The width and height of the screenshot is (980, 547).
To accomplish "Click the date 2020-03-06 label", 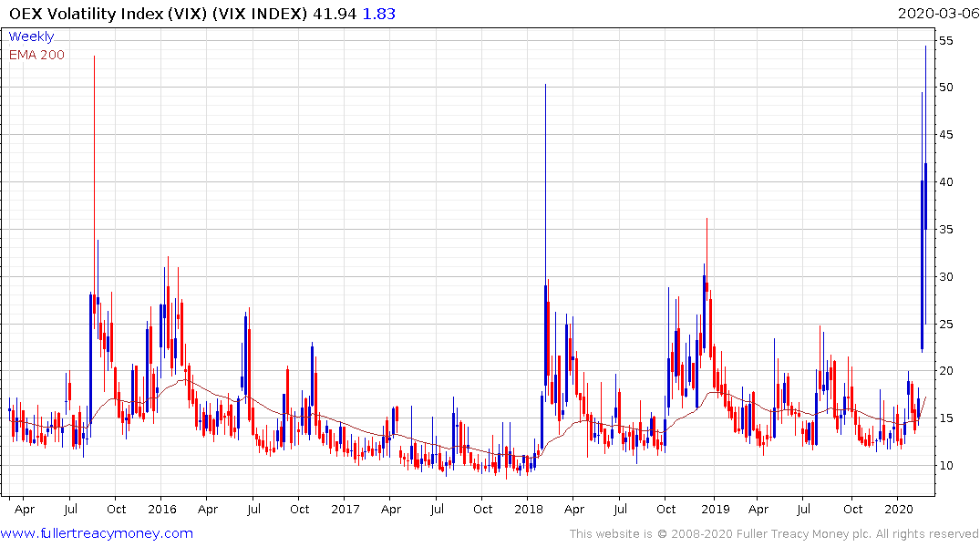I will click(x=938, y=13).
